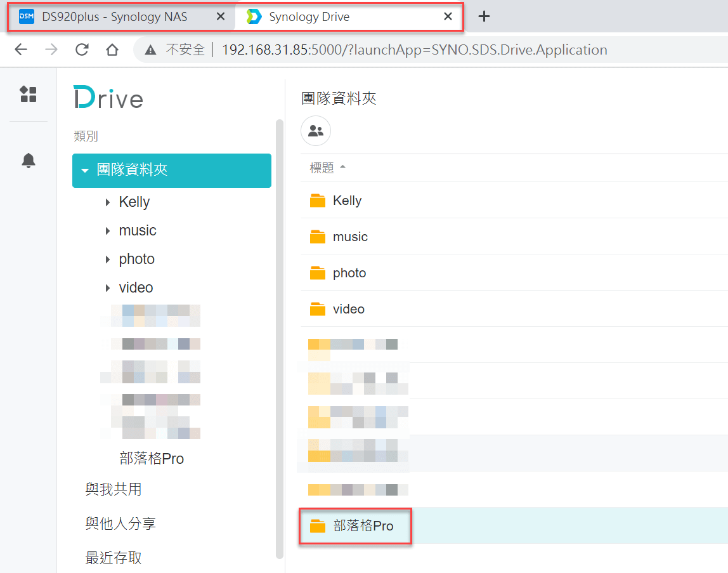
Task: Open music folder name in file list
Action: [x=350, y=237]
